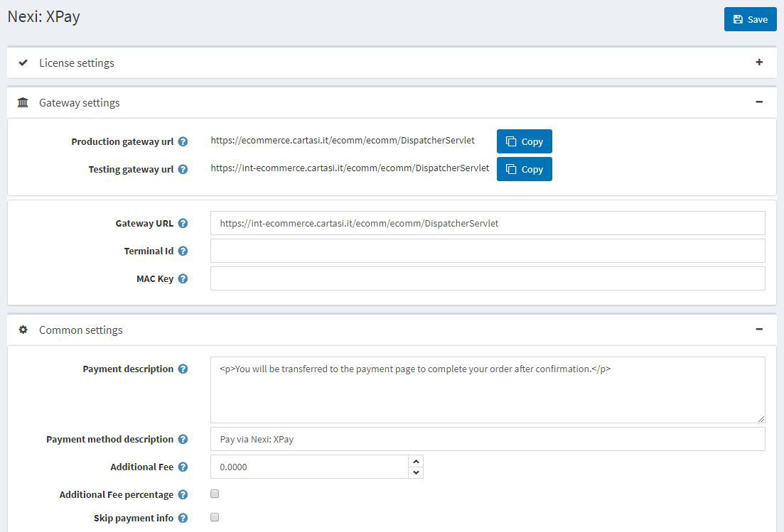Screen dimensions: 784x532
Task: Show help for Payment method description
Action: 183,439
